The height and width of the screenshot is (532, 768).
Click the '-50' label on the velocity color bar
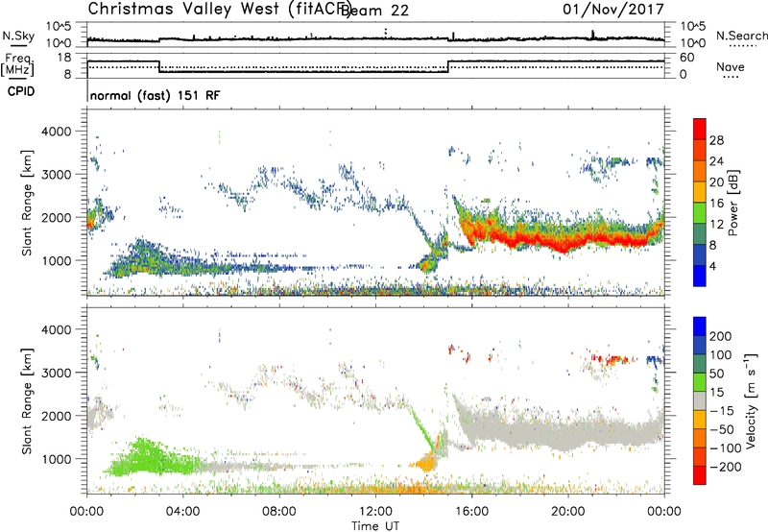point(722,430)
